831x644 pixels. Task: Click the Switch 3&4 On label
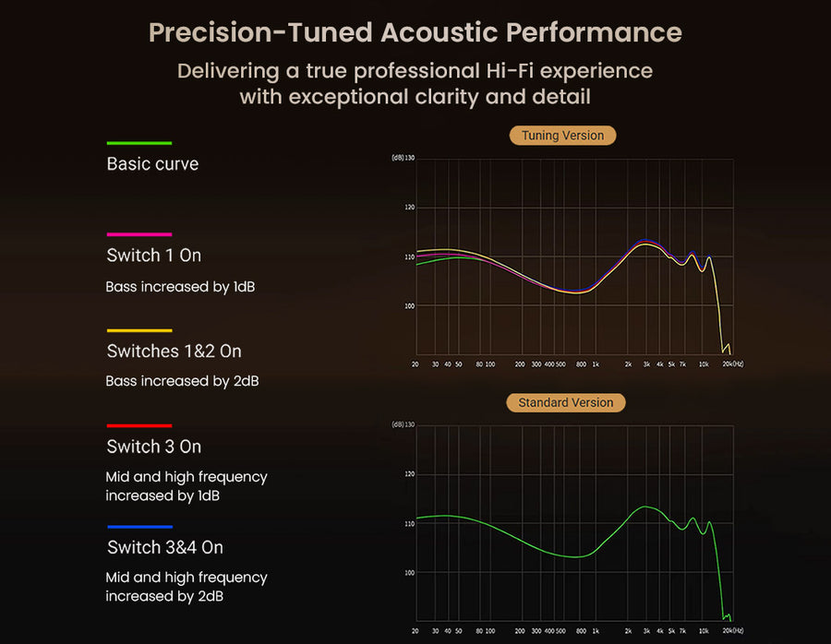(164, 547)
